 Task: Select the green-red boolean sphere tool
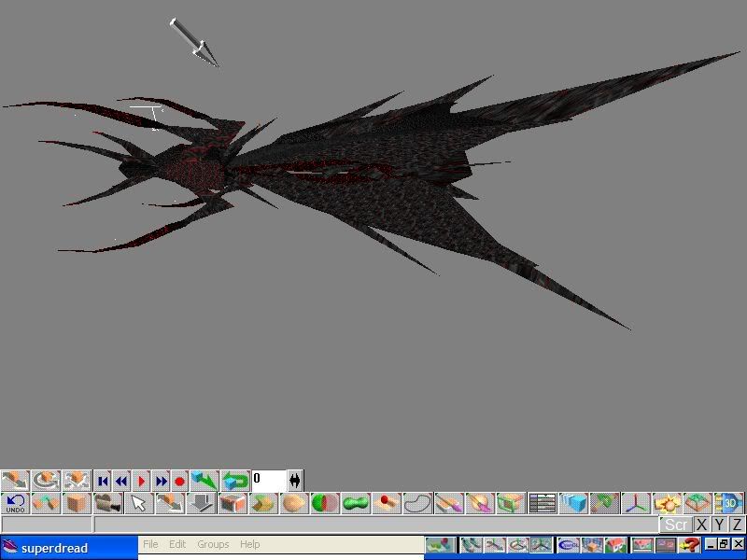point(325,503)
